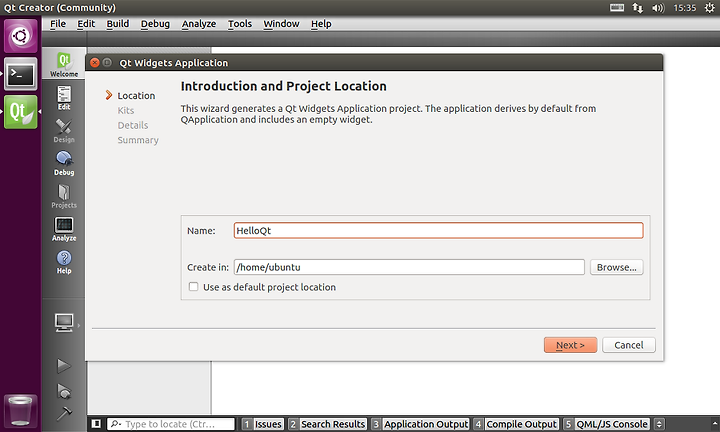Open the Analyze menu
Screen dimensions: 720x432
click(198, 23)
